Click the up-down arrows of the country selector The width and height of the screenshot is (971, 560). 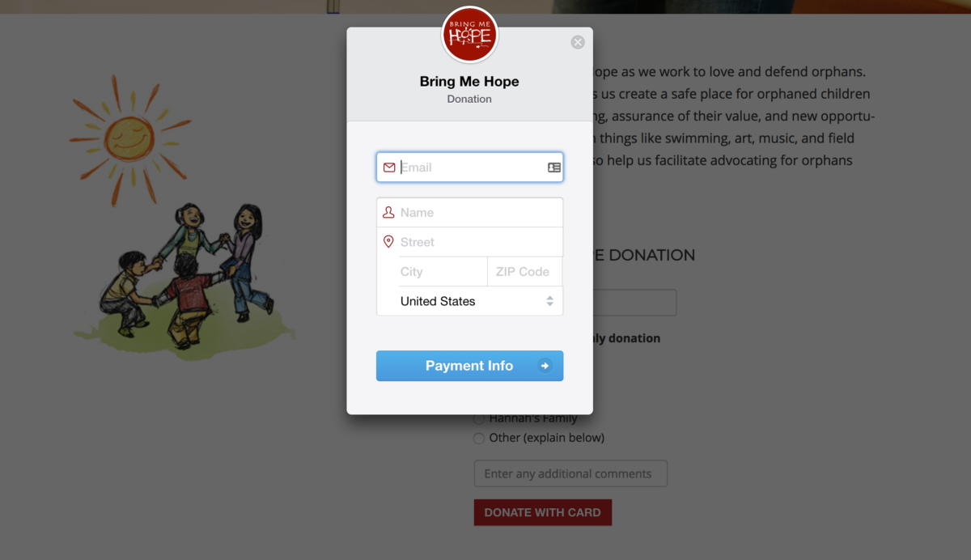[550, 301]
